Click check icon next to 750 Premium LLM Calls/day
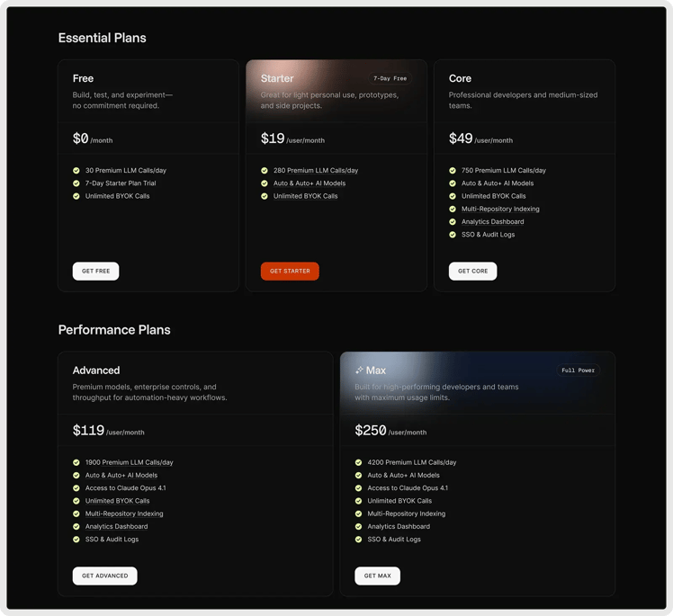This screenshot has width=673, height=616. (453, 170)
